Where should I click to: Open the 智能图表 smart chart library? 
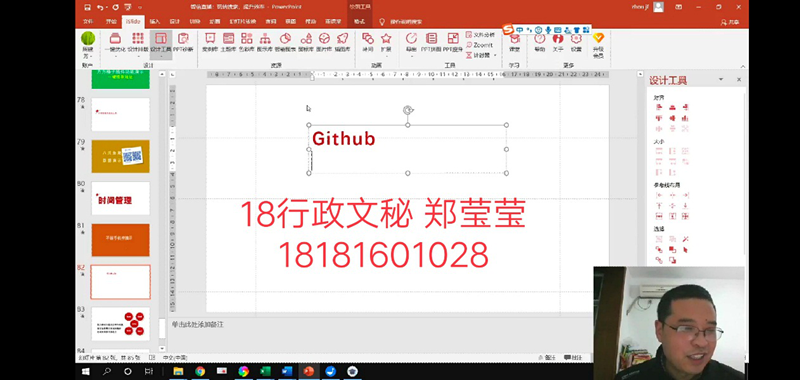click(285, 42)
